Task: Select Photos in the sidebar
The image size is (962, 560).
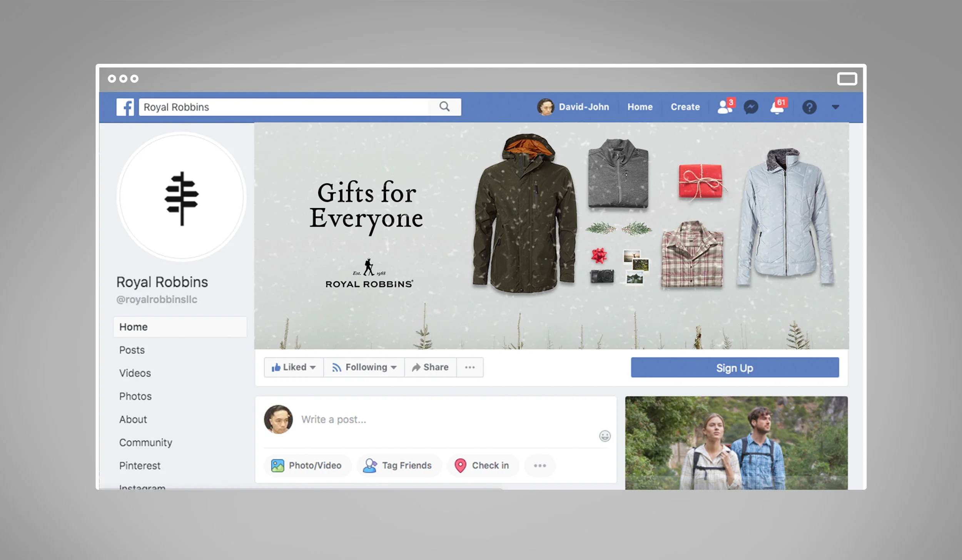Action: click(x=135, y=396)
